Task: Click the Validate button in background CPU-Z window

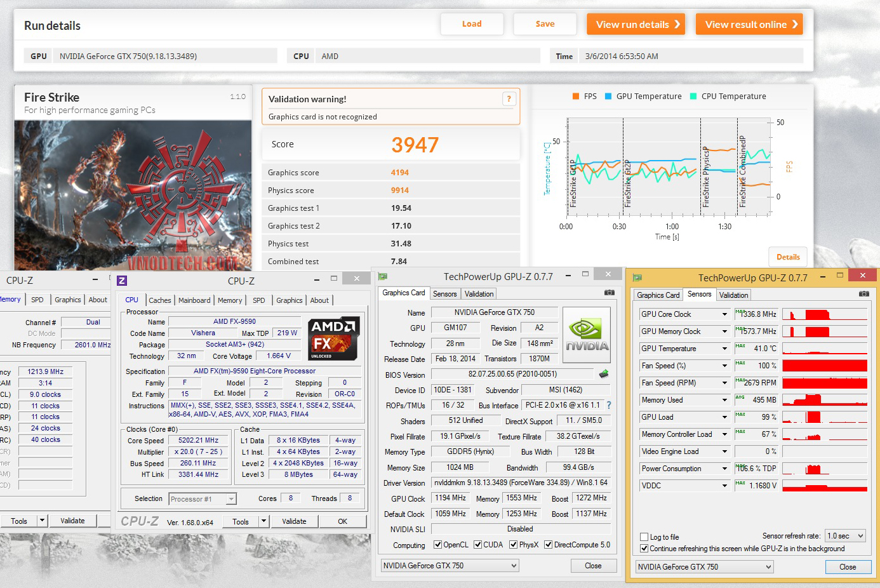Action: pyautogui.click(x=72, y=521)
